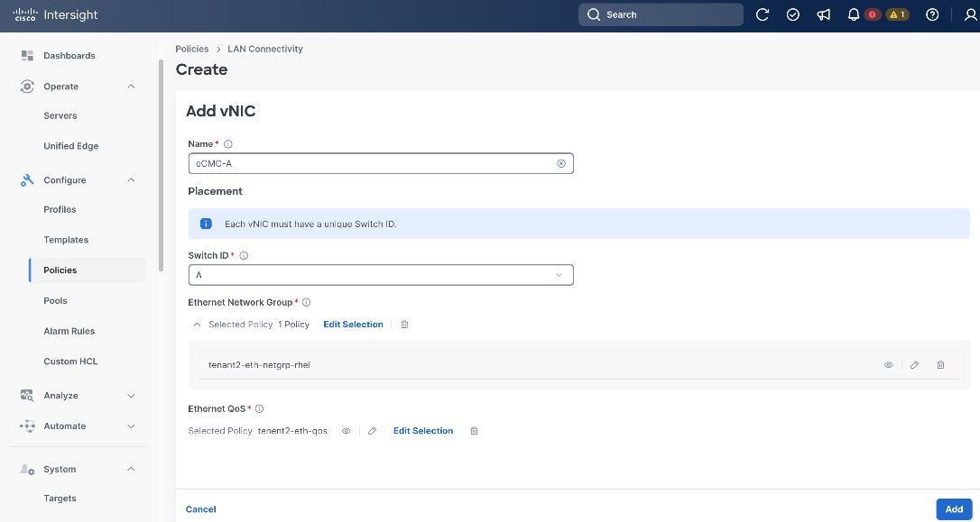Screen dimensions: 980x522
Task: Click the Analyze sidebar icon
Action: 27,395
